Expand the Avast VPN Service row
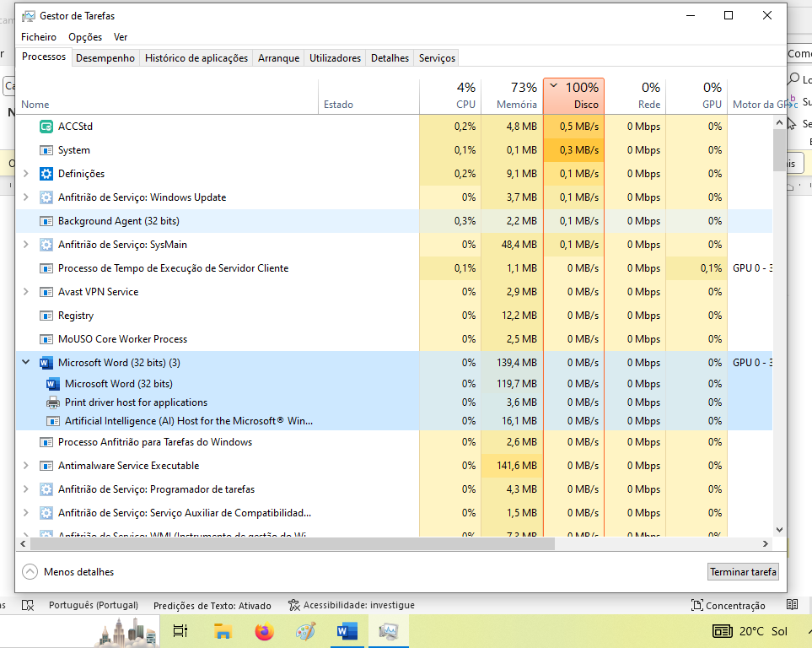The height and width of the screenshot is (648, 812). pyautogui.click(x=25, y=292)
